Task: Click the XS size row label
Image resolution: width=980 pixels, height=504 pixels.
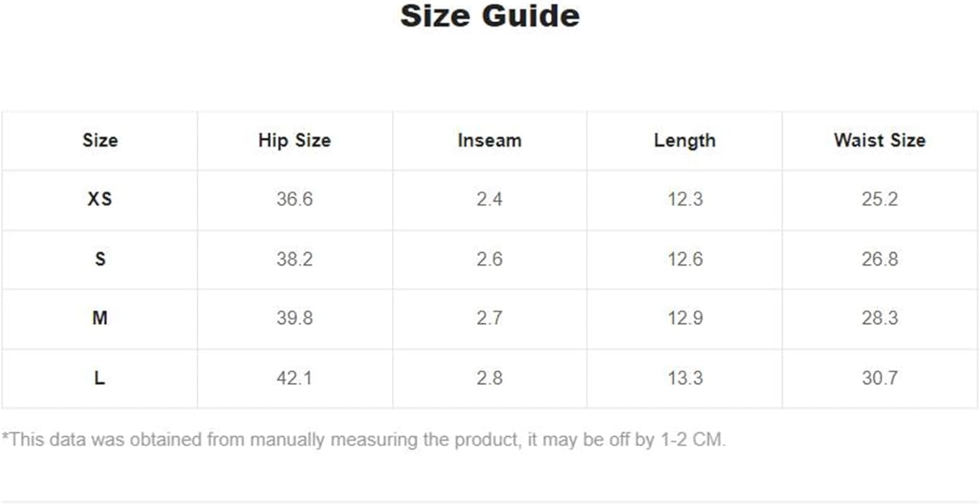Action: (100, 199)
